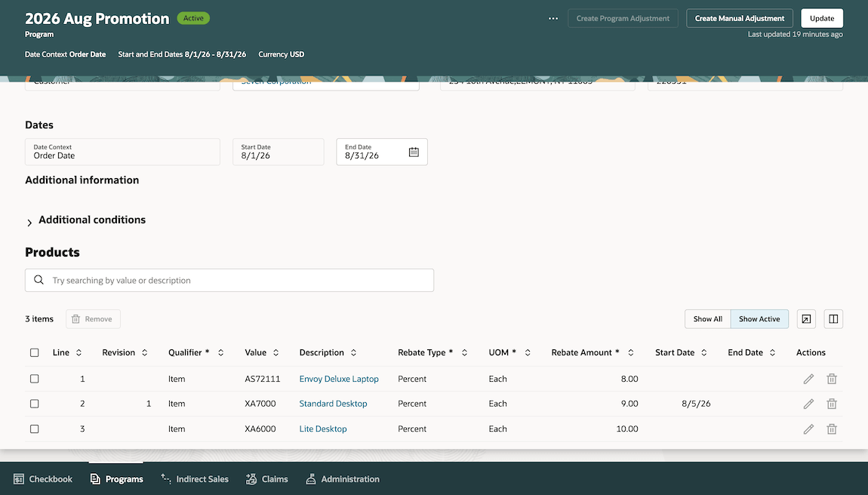Go to the Programs tab
This screenshot has width=868, height=495.
click(116, 479)
